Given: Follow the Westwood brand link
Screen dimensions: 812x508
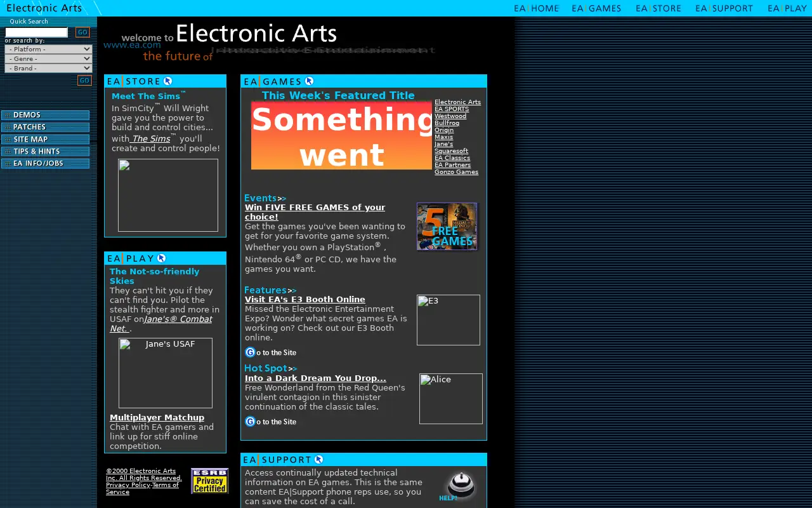Looking at the screenshot, I should pos(450,116).
